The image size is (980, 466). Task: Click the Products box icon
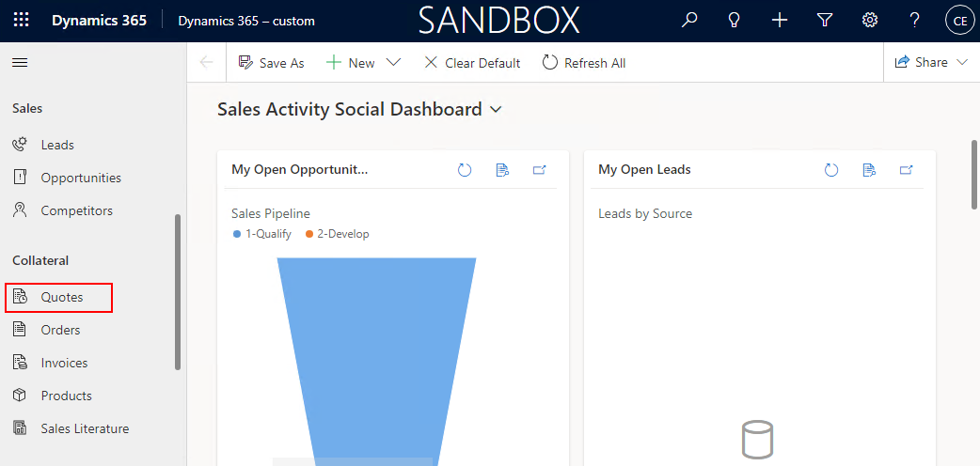(x=20, y=396)
